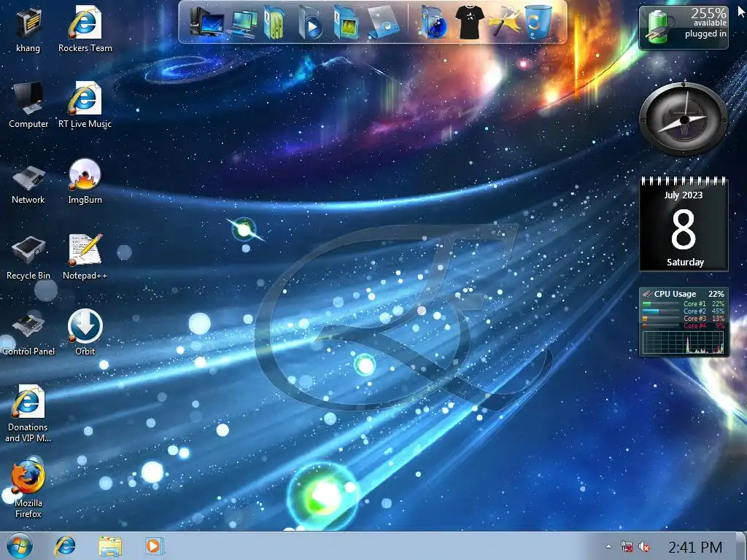The width and height of the screenshot is (747, 560).
Task: Open Windows Explorer from the taskbar
Action: click(x=110, y=546)
